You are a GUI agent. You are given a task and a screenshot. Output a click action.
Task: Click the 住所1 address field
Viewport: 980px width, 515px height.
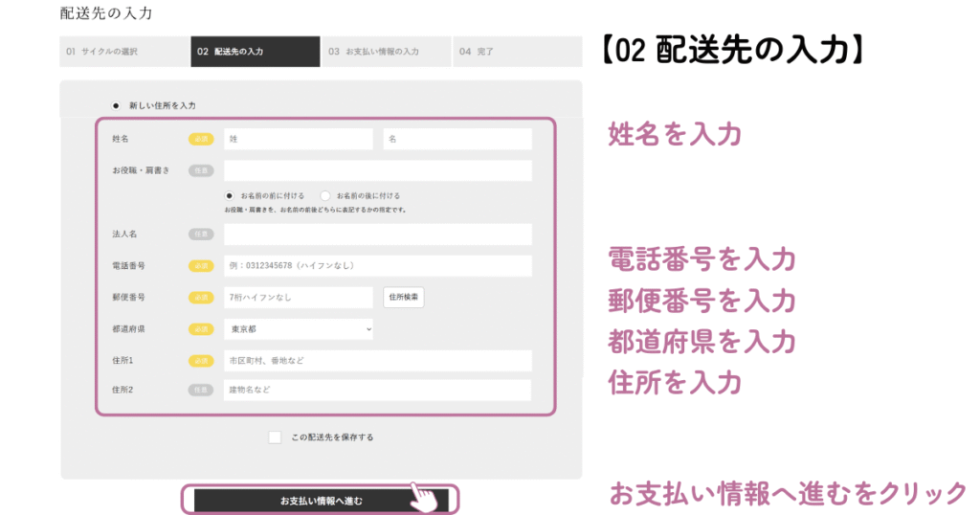pyautogui.click(x=377, y=361)
